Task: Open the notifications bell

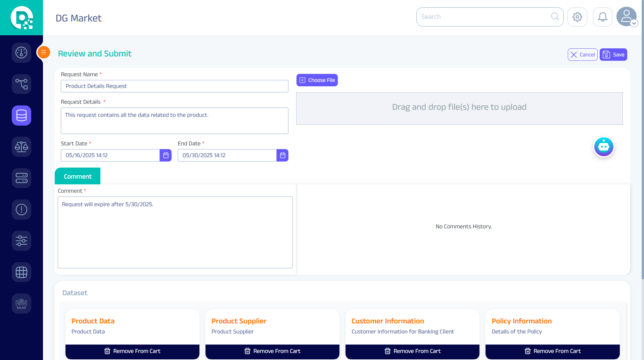Action: 602,17
